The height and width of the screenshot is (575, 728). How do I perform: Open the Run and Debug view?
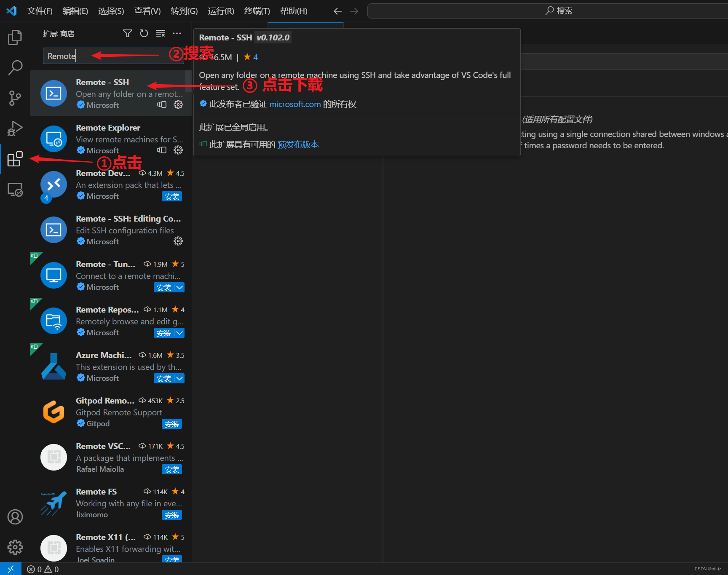coord(15,128)
